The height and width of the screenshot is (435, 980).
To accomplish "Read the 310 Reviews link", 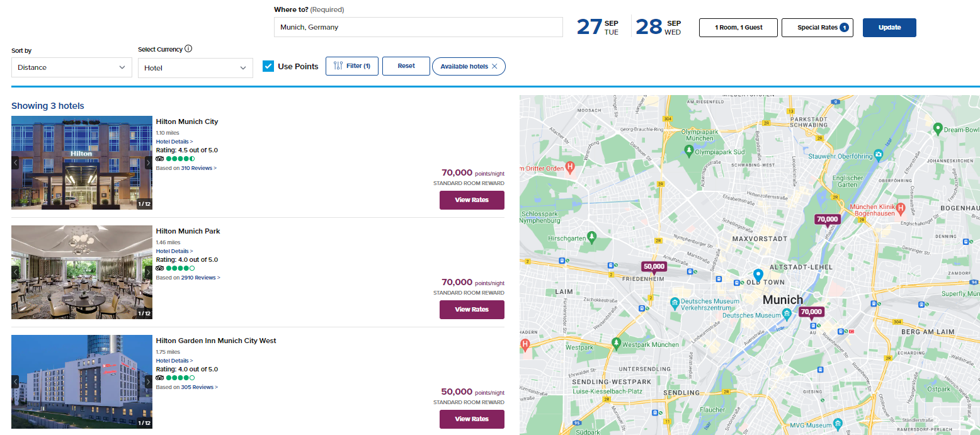I will coord(199,168).
